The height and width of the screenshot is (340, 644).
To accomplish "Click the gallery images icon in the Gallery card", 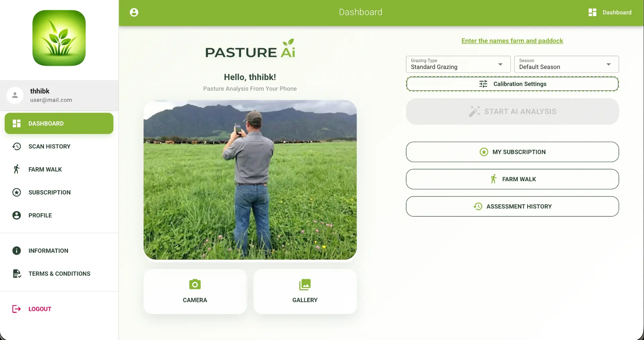I will pyautogui.click(x=305, y=285).
